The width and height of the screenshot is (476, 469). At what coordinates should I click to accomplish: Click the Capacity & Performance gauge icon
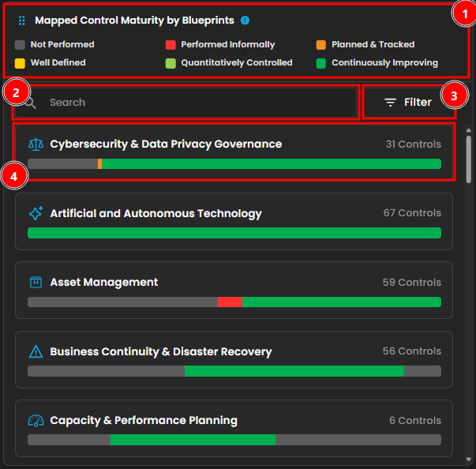[36, 420]
